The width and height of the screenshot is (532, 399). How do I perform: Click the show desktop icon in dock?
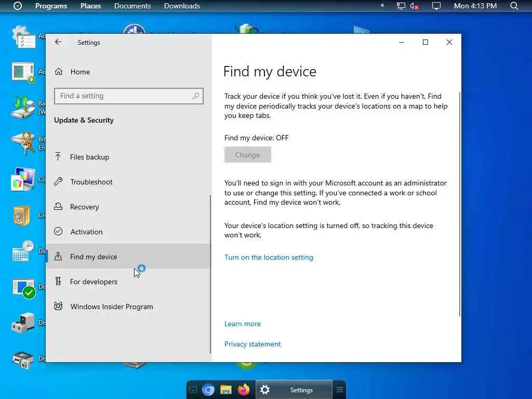pyautogui.click(x=193, y=390)
